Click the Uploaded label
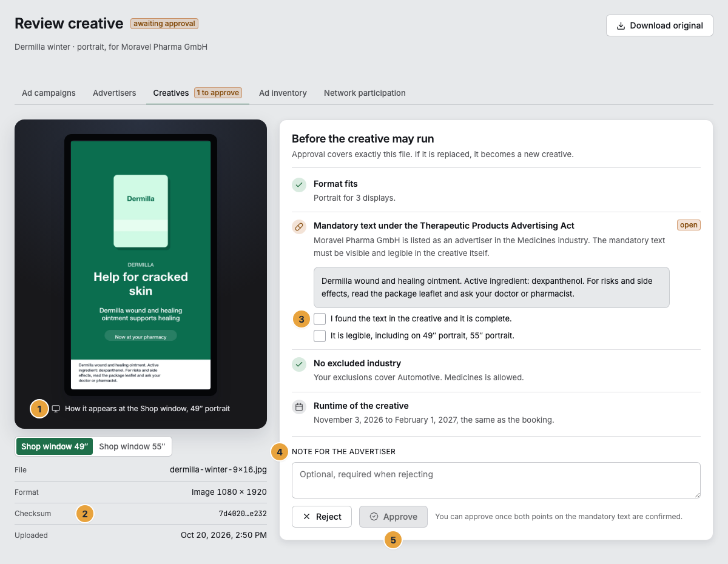This screenshot has height=564, width=728. click(31, 535)
